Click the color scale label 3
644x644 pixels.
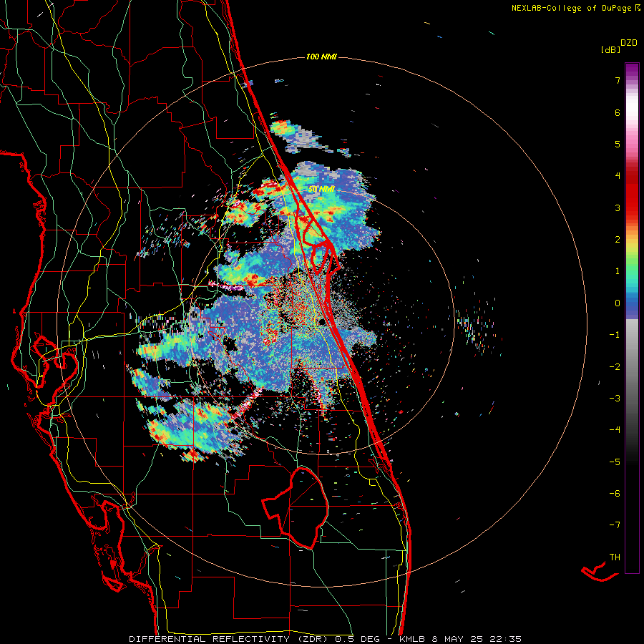(618, 208)
